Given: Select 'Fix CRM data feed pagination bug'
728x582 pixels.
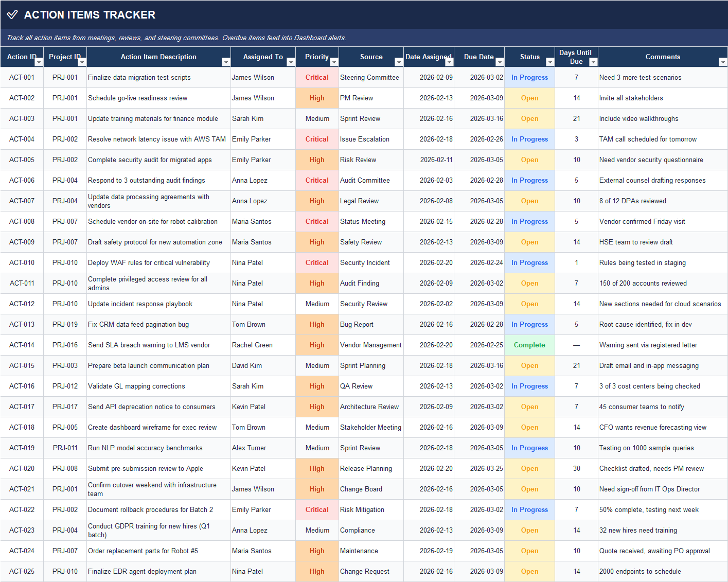Looking at the screenshot, I should click(158, 325).
